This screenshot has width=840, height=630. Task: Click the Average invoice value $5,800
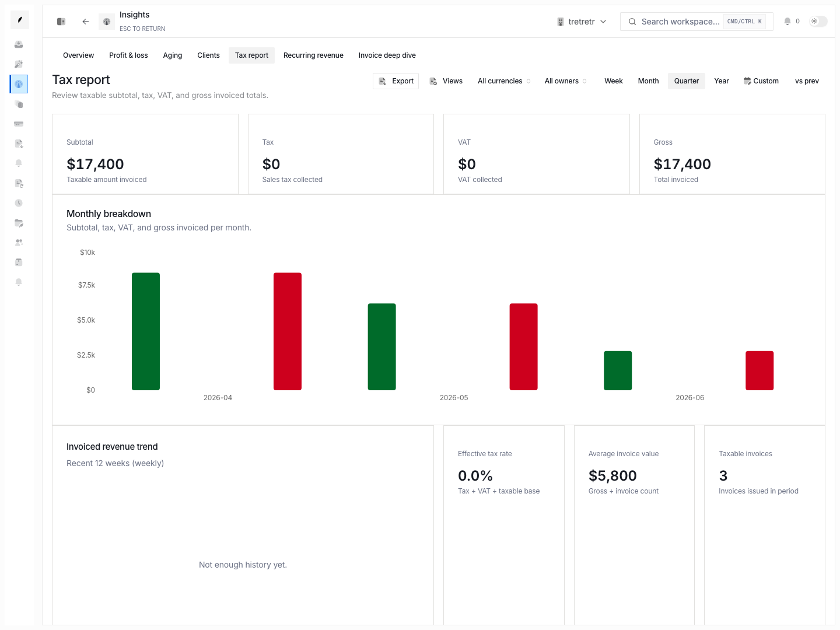612,475
